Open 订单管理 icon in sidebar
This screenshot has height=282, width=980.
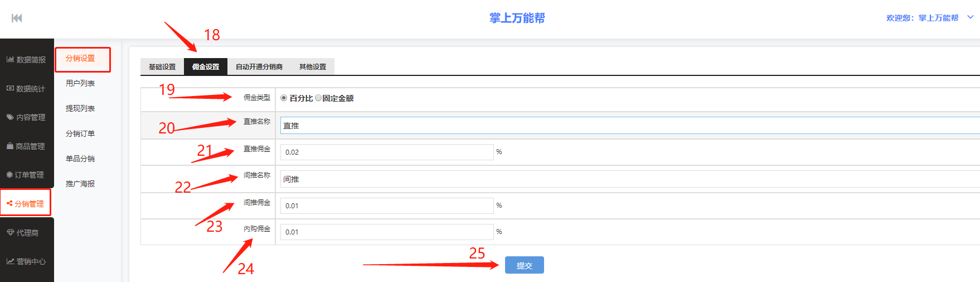click(9, 175)
